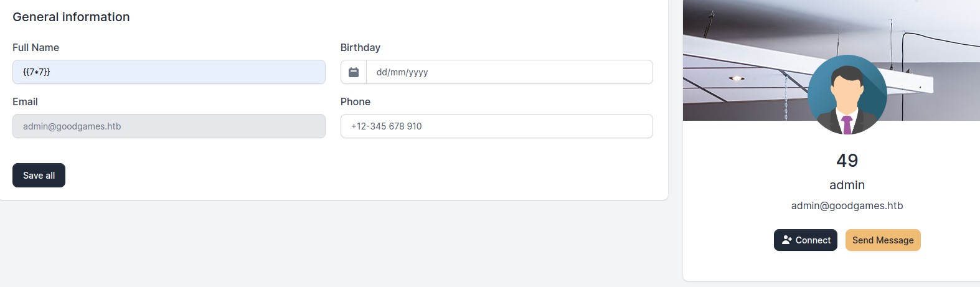980x287 pixels.
Task: Click the Email label
Action: click(25, 101)
